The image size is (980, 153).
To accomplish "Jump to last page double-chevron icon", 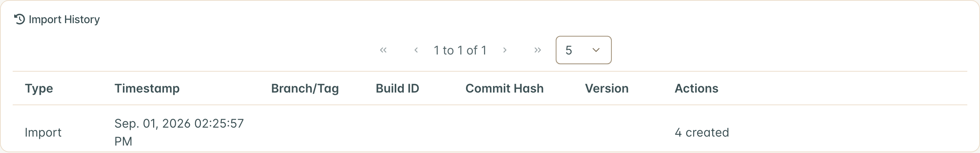I will click(537, 50).
